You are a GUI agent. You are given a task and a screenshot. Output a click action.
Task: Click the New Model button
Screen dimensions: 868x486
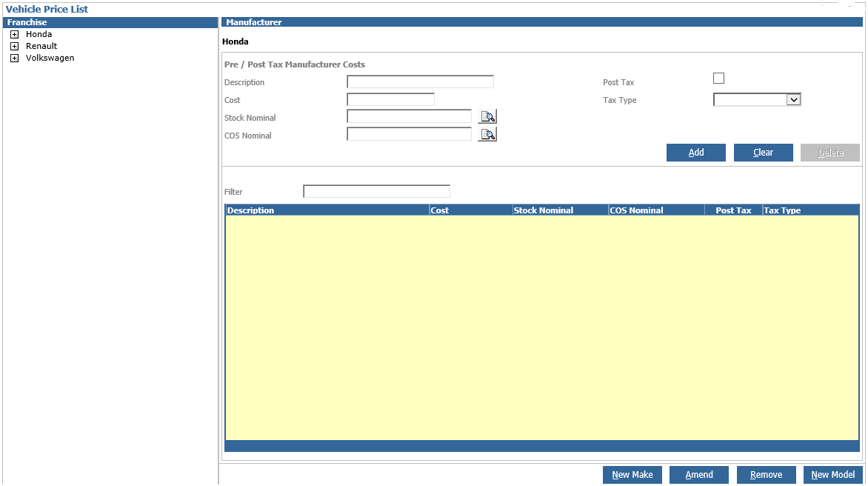point(833,475)
